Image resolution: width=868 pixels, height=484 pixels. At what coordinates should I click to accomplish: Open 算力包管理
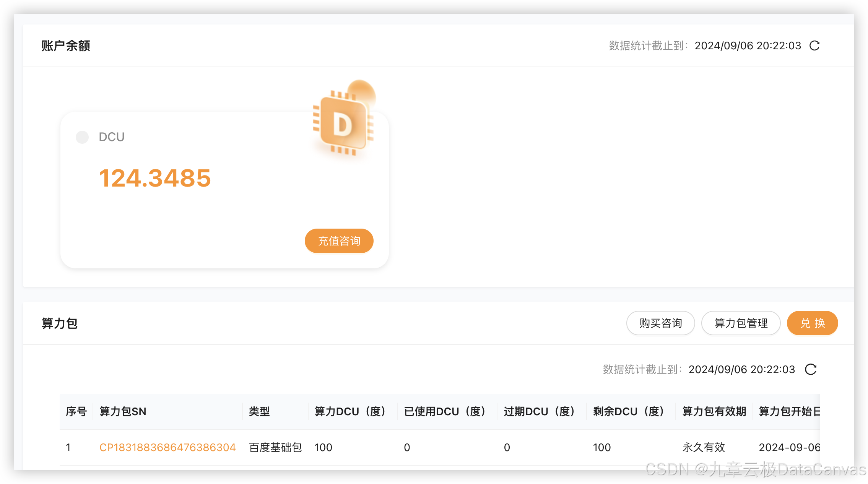[x=741, y=323]
